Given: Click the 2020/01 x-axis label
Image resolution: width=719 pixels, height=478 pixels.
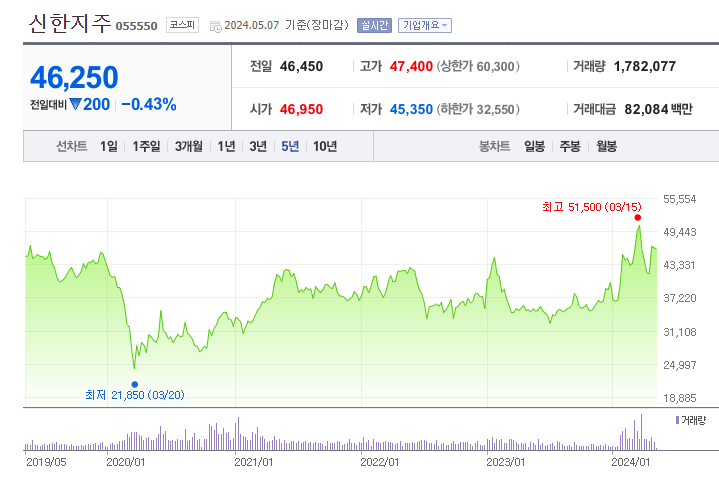Looking at the screenshot, I should 126,462.
